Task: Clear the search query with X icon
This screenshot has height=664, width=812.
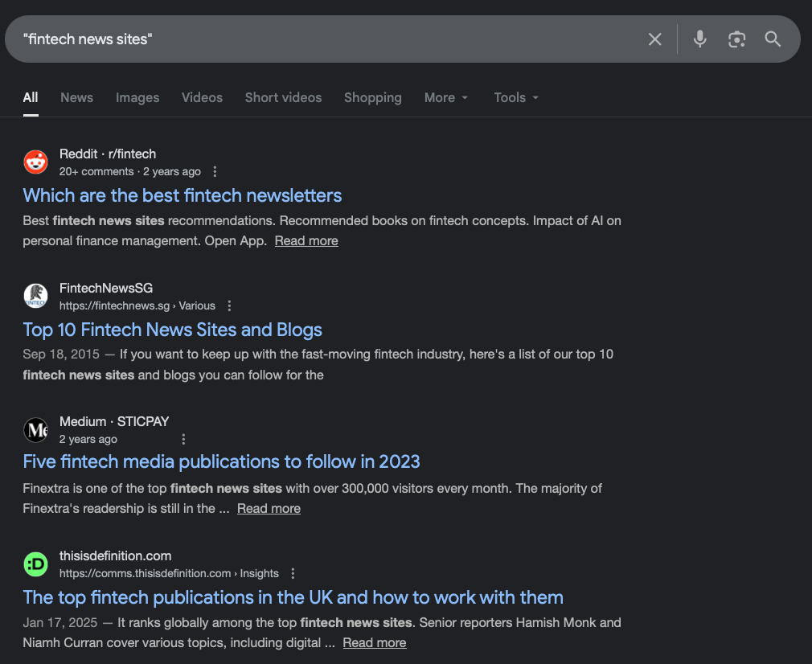Action: [x=655, y=39]
